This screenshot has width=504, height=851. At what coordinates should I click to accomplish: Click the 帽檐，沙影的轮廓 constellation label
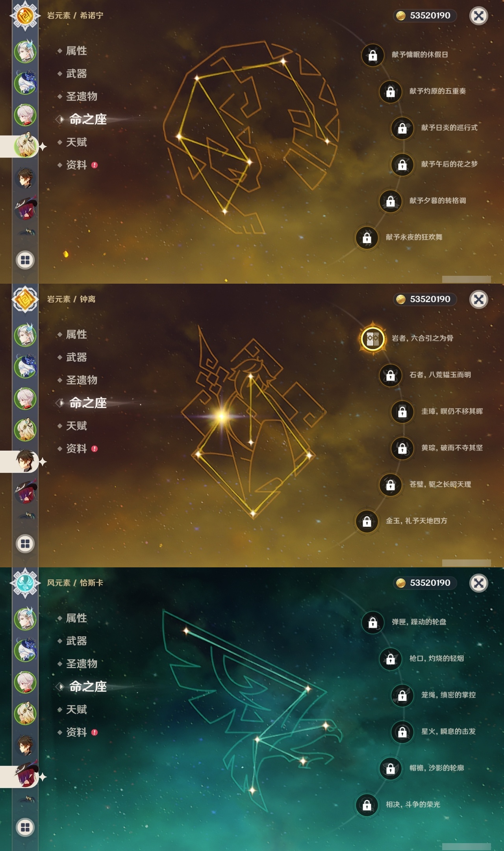pos(437,768)
